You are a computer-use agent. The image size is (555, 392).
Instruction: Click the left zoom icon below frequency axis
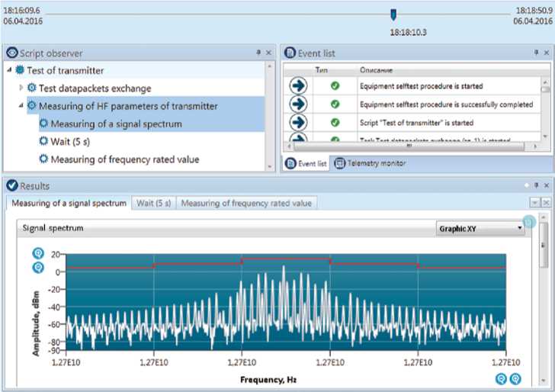click(501, 378)
